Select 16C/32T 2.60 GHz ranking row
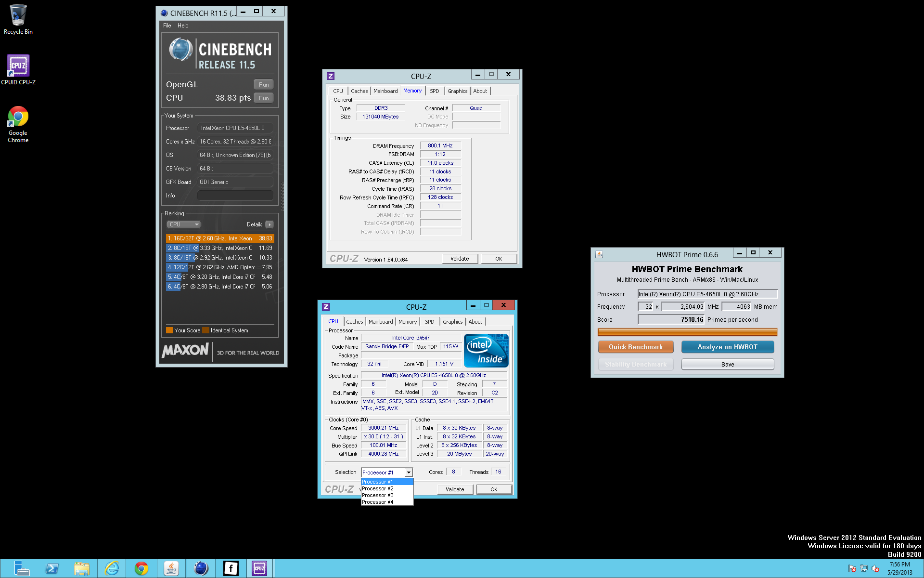The width and height of the screenshot is (924, 578). (220, 238)
